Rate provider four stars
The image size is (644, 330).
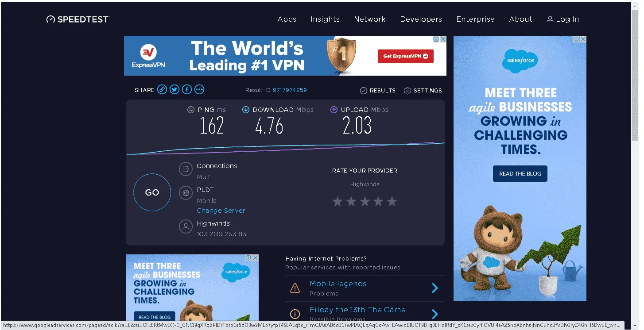click(x=378, y=202)
